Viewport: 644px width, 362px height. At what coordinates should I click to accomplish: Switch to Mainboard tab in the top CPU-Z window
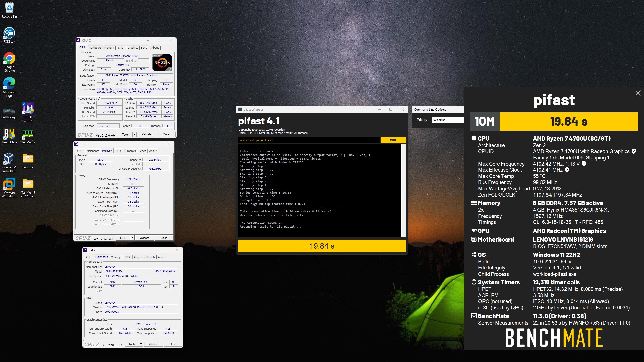[x=95, y=48]
